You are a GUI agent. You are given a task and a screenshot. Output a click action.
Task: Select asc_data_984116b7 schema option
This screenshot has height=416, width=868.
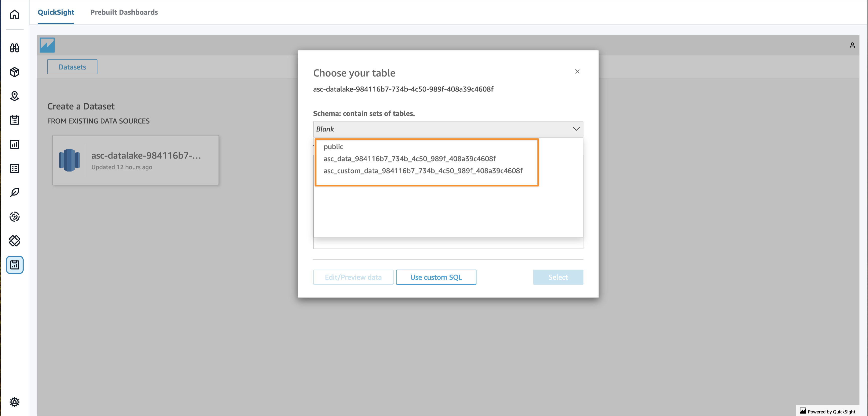point(409,159)
